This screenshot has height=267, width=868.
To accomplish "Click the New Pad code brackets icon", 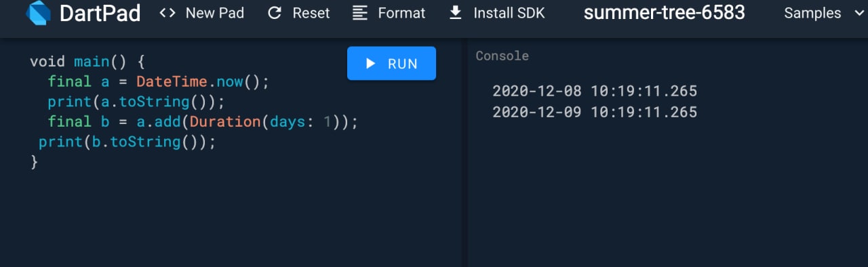I will [x=167, y=13].
